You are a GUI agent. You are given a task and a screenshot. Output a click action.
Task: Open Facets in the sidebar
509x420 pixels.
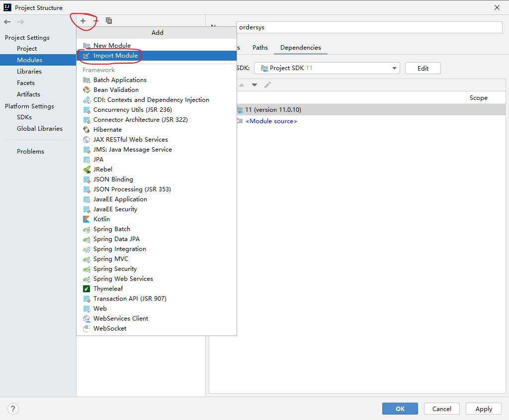pyautogui.click(x=38, y=83)
